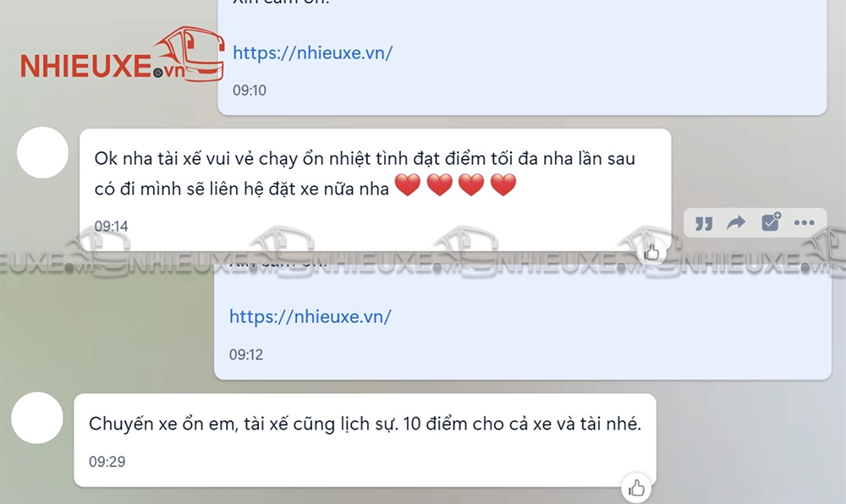This screenshot has height=504, width=846.
Task: Like the 09:29 message with thumbs-up
Action: coord(637,489)
